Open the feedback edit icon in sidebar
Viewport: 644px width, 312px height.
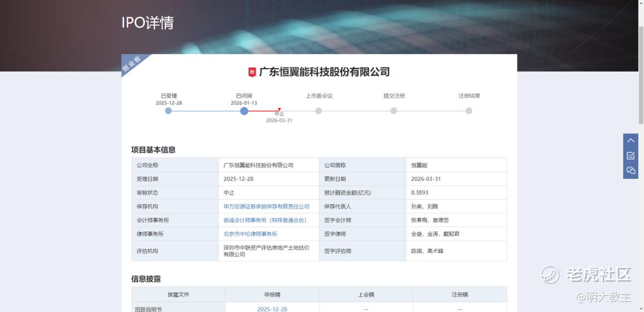coord(631,155)
